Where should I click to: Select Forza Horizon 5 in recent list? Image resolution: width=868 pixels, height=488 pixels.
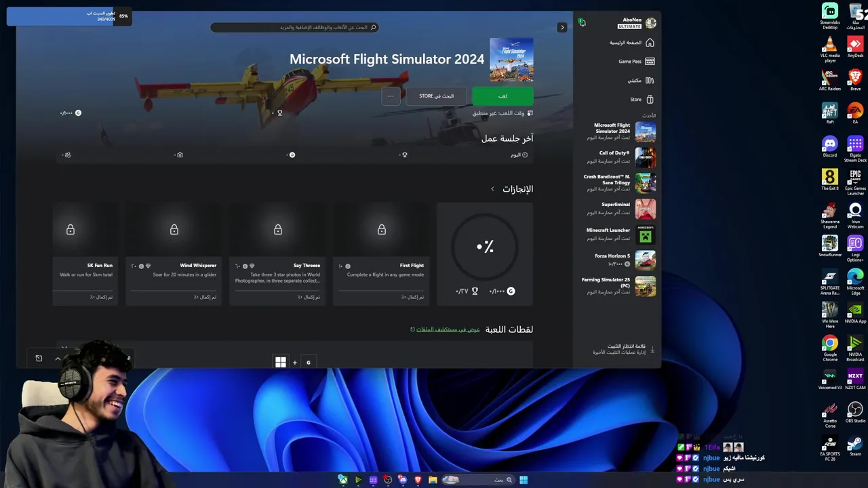point(617,260)
